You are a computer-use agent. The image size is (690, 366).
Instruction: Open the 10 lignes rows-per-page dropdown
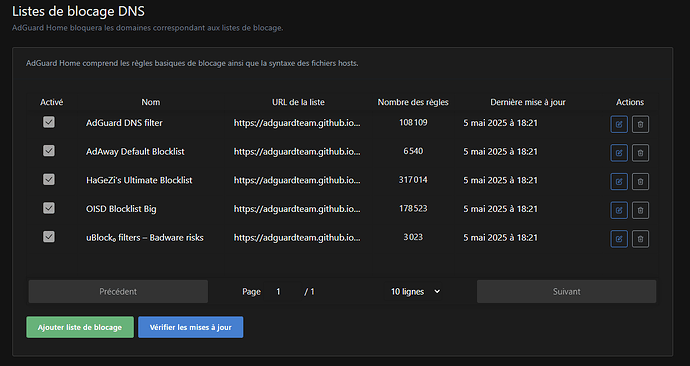[x=415, y=292]
